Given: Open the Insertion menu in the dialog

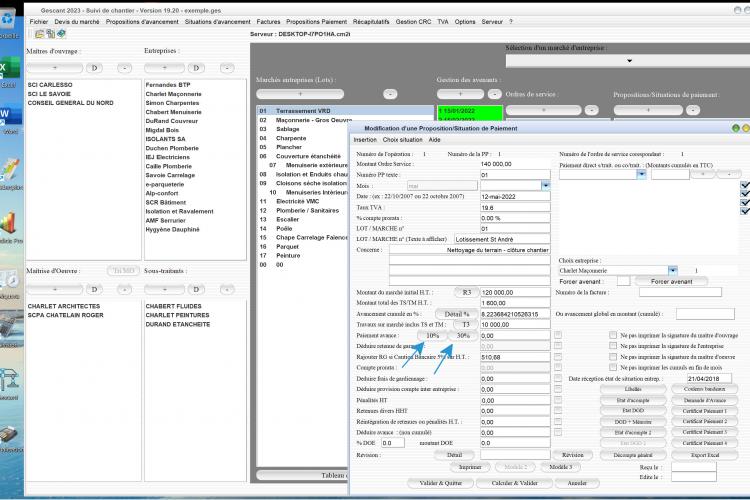Looking at the screenshot, I should [365, 140].
